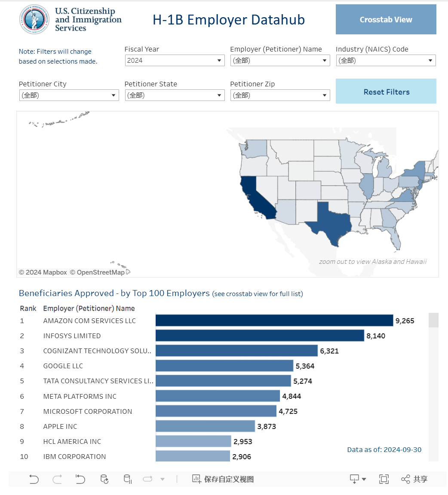Viewport: 448px width, 495px height.
Task: Click the Tata Consultancy Services bar
Action: pyautogui.click(x=223, y=381)
